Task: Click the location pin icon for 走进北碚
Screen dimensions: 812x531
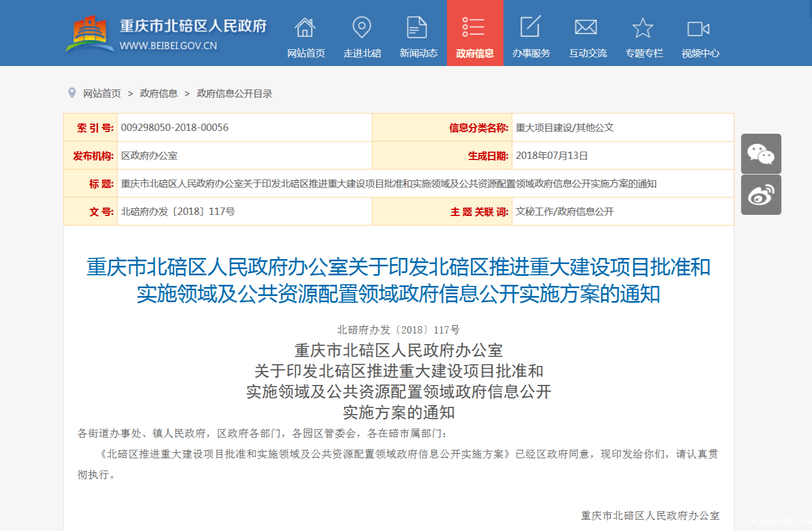Action: (362, 27)
